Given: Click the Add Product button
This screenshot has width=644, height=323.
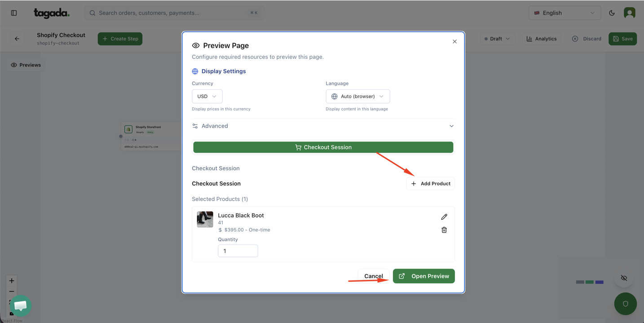Looking at the screenshot, I should click(x=430, y=184).
